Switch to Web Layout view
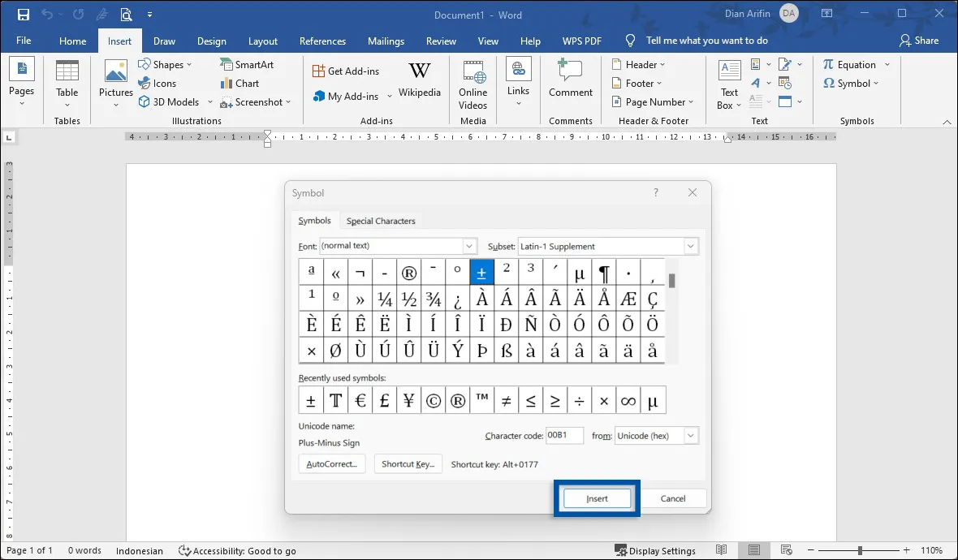Viewport: 958px width, 560px height. tap(786, 550)
